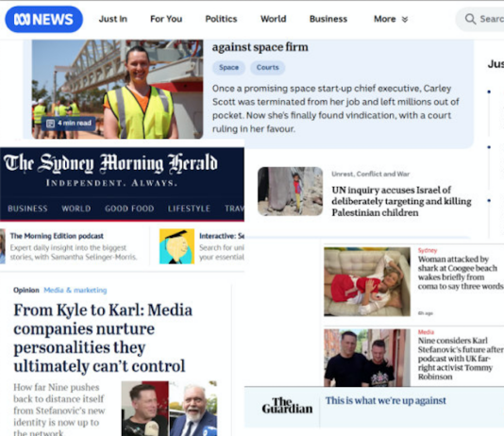Click the Stefanovic and Sandilands photo
The image size is (504, 436).
click(x=169, y=409)
